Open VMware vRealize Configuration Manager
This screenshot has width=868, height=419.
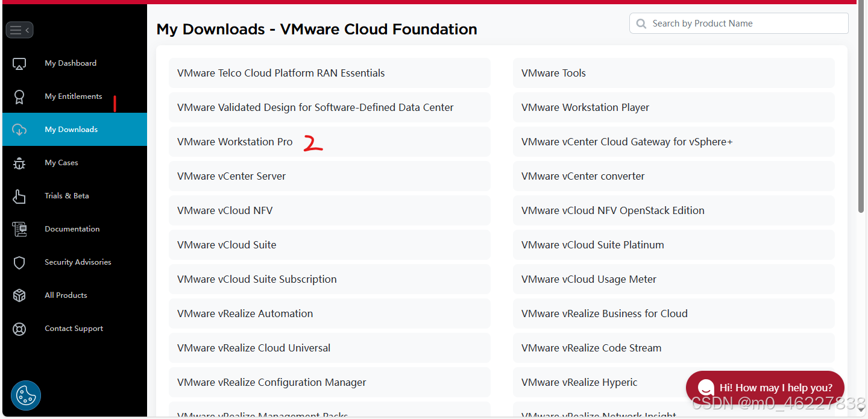[330, 382]
